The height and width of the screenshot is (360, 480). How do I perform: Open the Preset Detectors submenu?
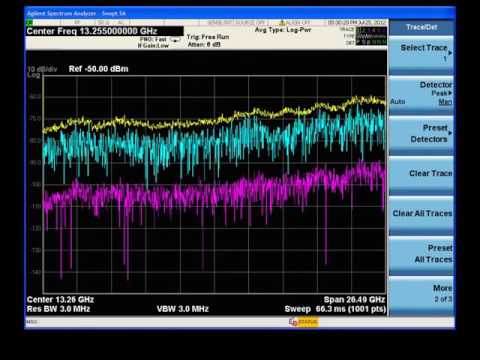(421, 135)
